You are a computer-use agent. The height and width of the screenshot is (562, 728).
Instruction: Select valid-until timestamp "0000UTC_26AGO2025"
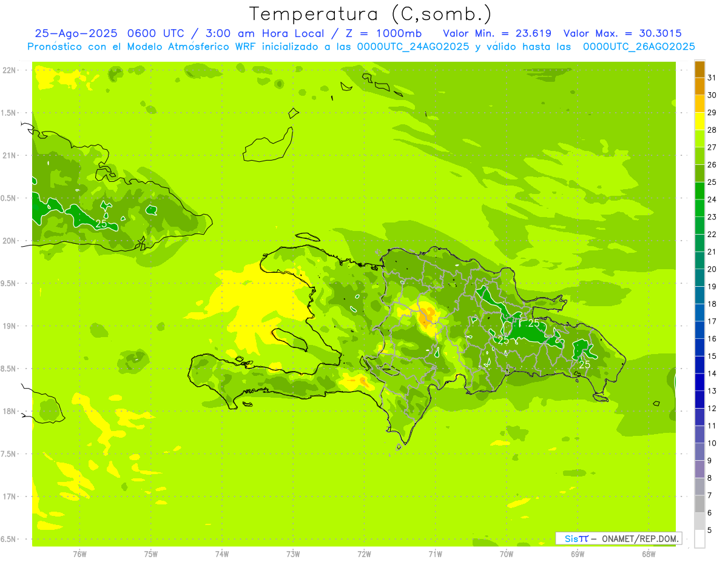639,47
